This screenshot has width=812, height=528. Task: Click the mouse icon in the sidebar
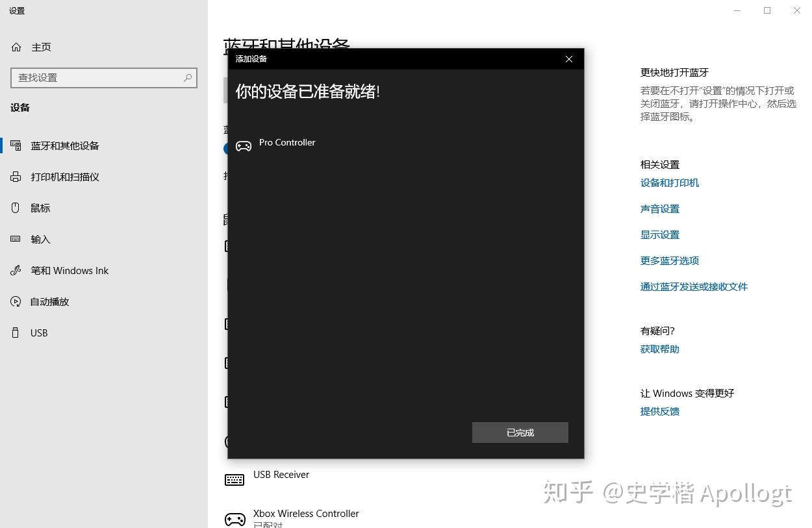pos(16,208)
